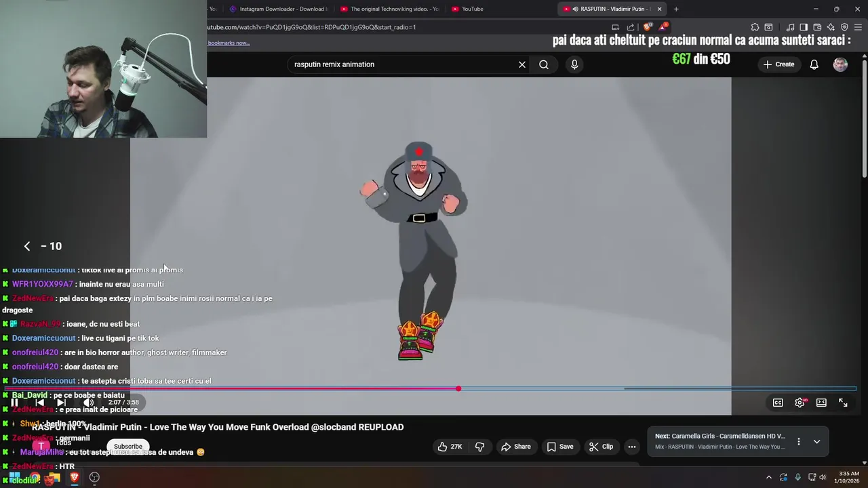Pause the YouTube video playback

(x=14, y=402)
